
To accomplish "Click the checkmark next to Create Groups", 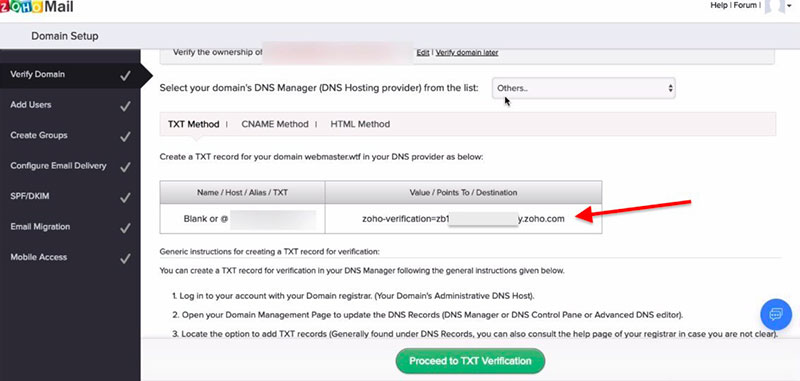I will (125, 137).
